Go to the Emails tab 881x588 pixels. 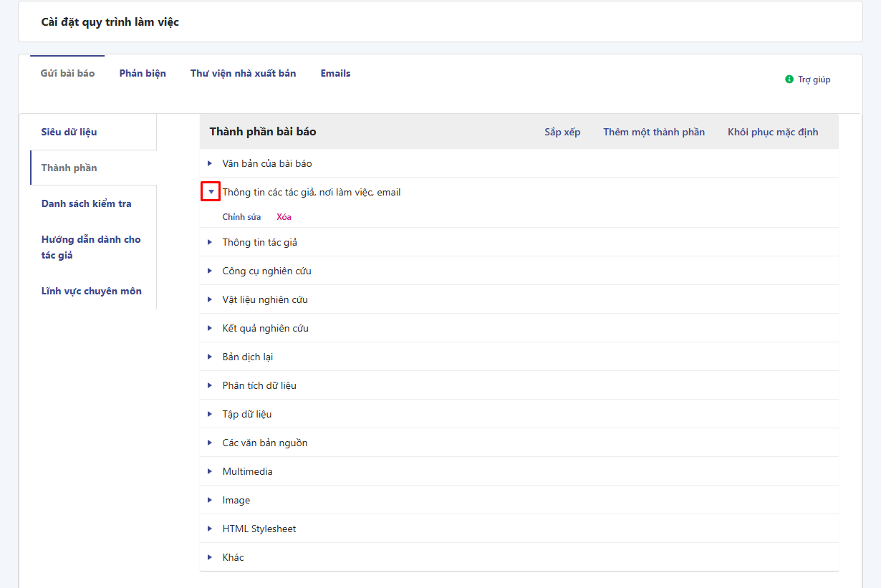click(335, 73)
